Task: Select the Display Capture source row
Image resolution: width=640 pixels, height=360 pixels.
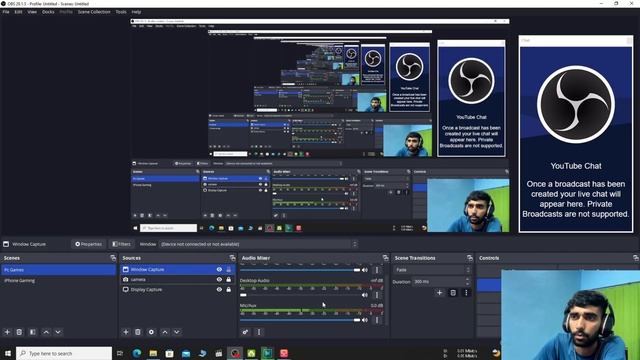Action: [x=178, y=289]
